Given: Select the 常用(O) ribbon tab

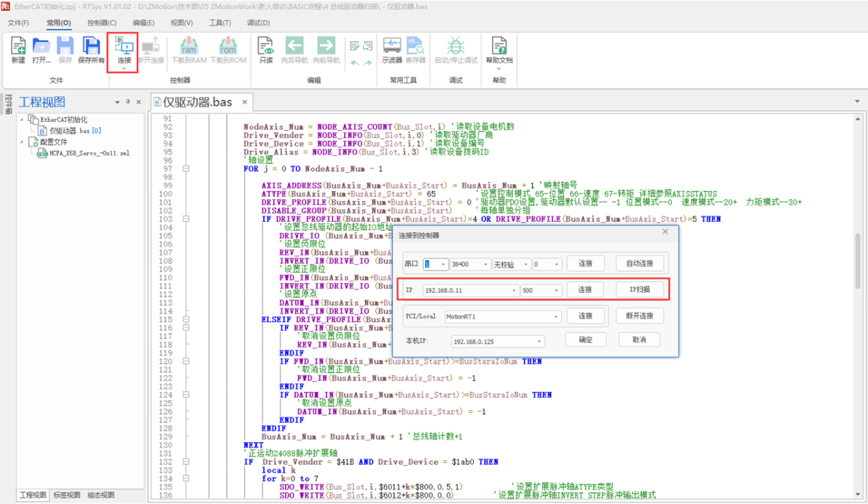Looking at the screenshot, I should point(59,22).
